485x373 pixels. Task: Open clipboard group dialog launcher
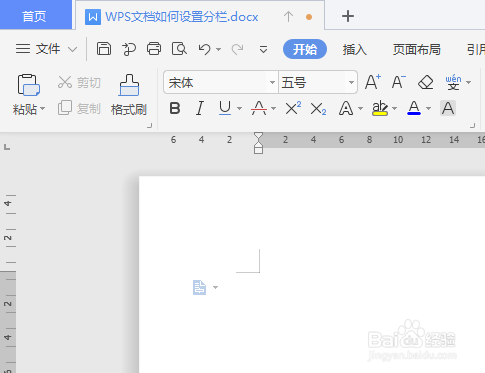click(150, 126)
